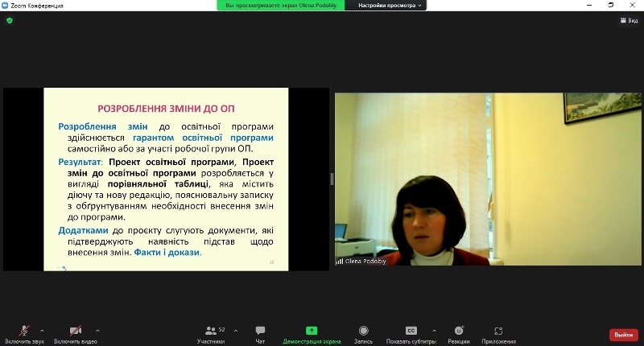Expand audio options arrow beside Включить звук
644x346 pixels.
[x=42, y=331]
